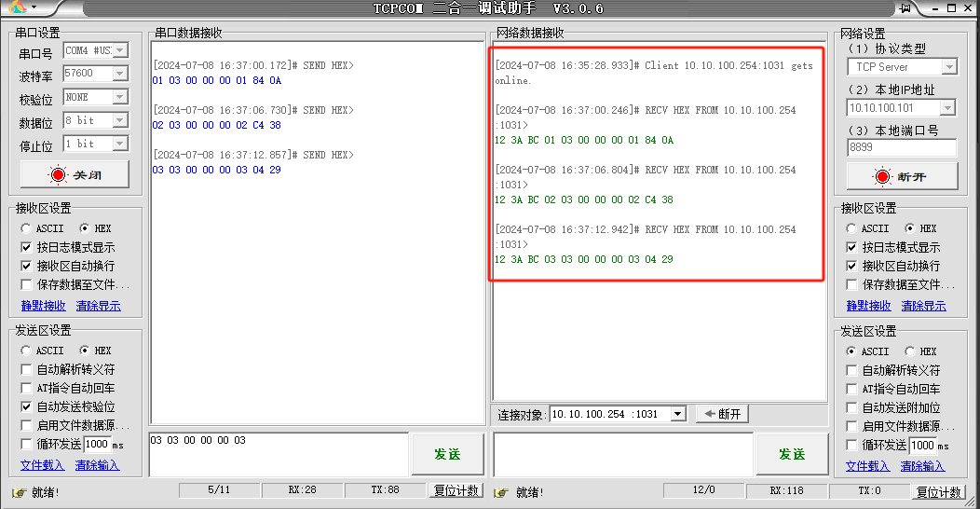Uncheck 自动发送校验位 in serial send settings
This screenshot has width=980, height=509.
point(27,406)
